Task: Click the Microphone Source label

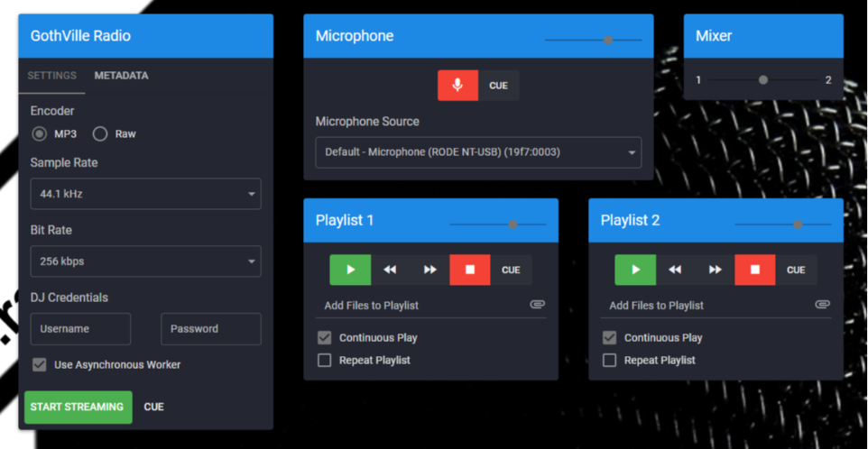Action: 367,122
